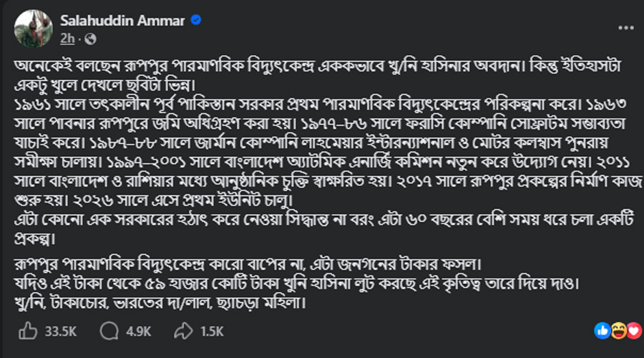Click the share arrow icon

click(x=184, y=331)
